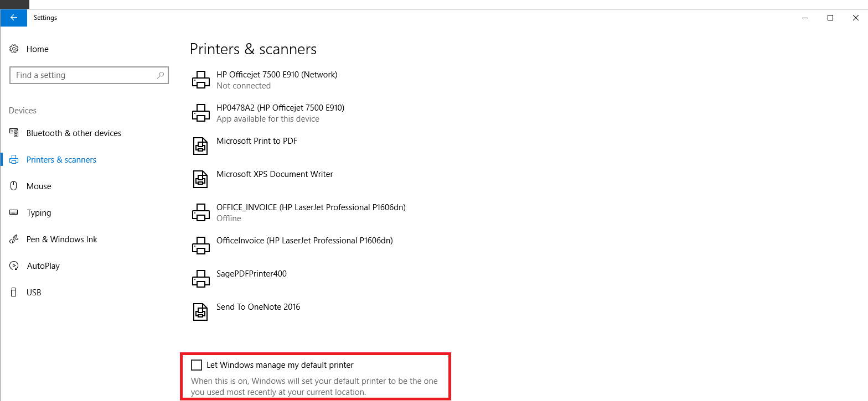Open the Home settings page

(x=38, y=49)
